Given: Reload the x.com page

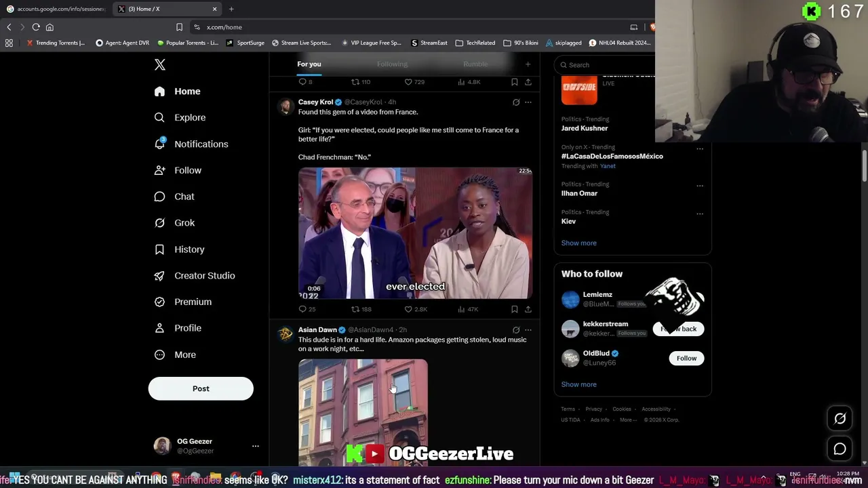Looking at the screenshot, I should 36,27.
